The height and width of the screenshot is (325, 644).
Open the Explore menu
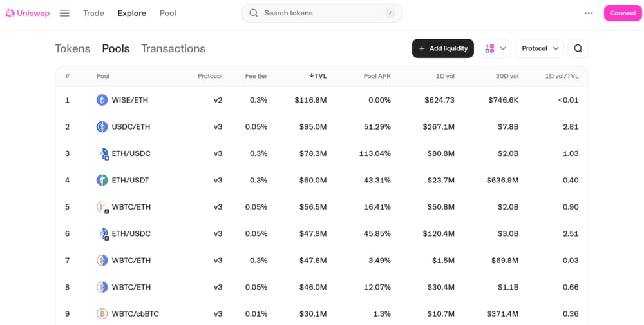(132, 13)
